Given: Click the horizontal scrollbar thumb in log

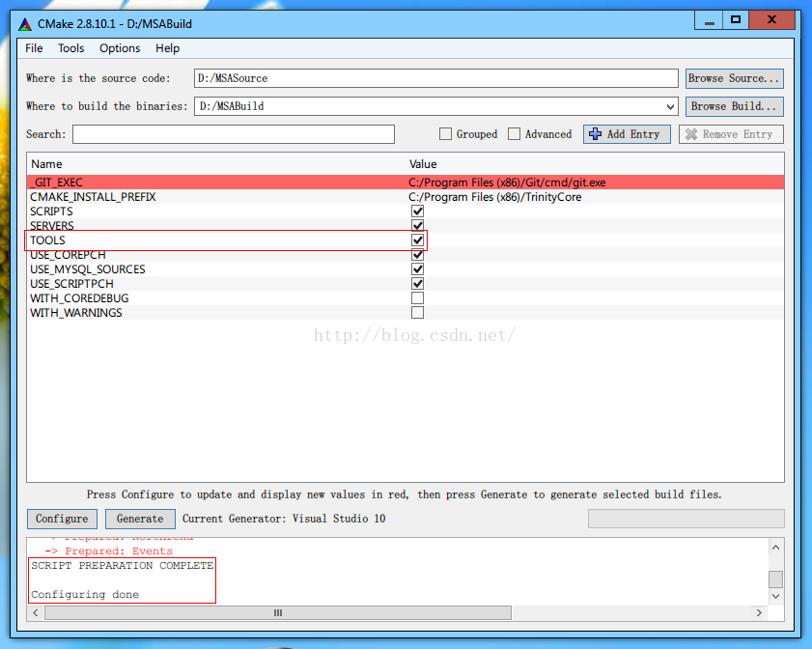Looking at the screenshot, I should coord(278,612).
